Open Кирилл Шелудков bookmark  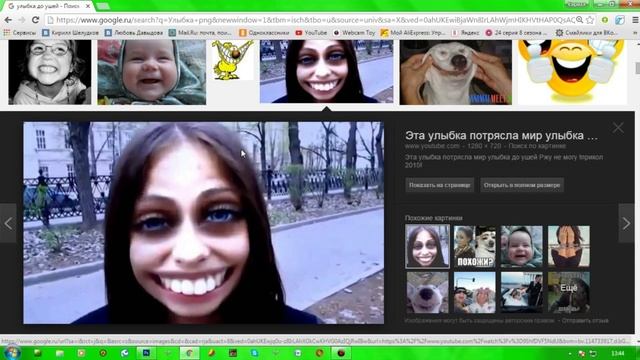[x=70, y=32]
